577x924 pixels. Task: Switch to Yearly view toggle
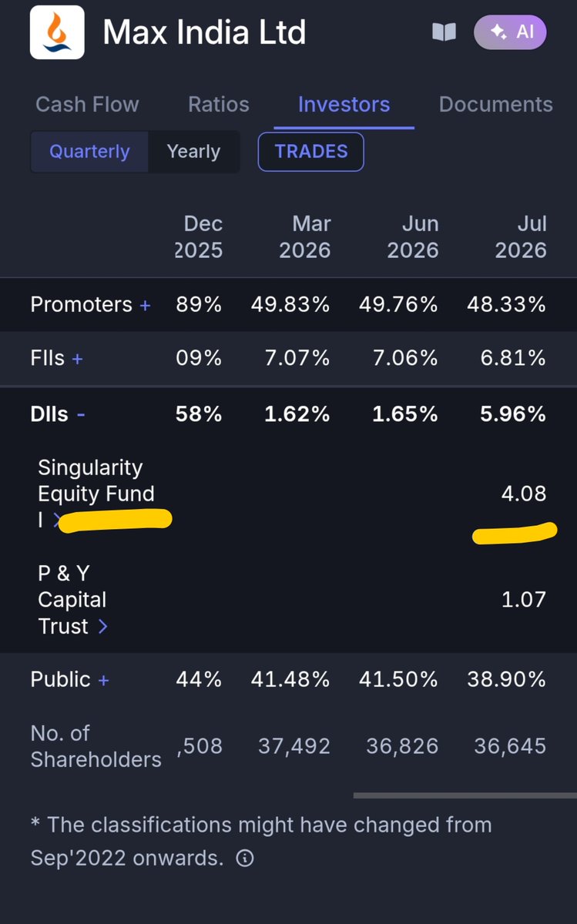193,152
